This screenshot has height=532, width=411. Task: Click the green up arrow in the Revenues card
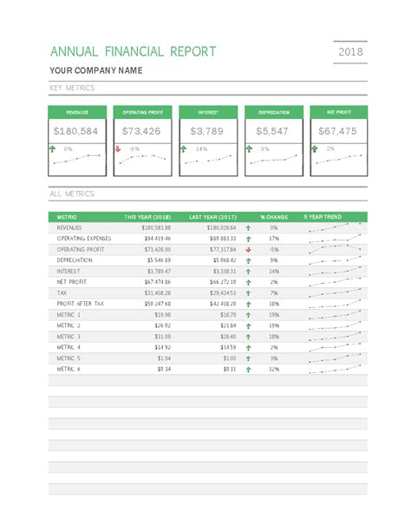pos(52,149)
